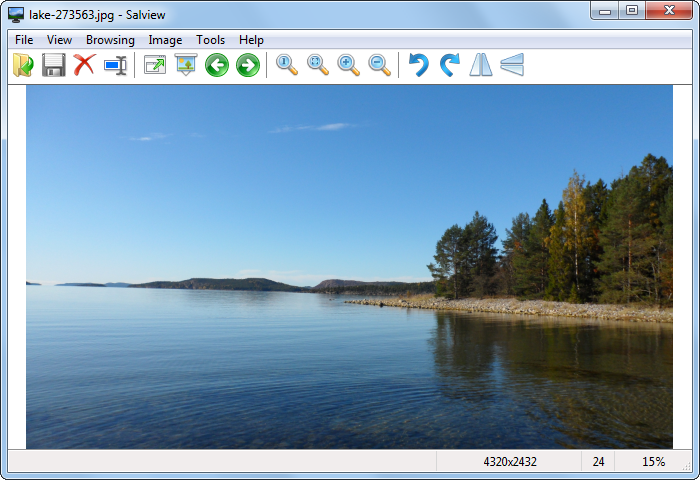This screenshot has height=480, width=700.
Task: Open the View menu
Action: pos(59,40)
